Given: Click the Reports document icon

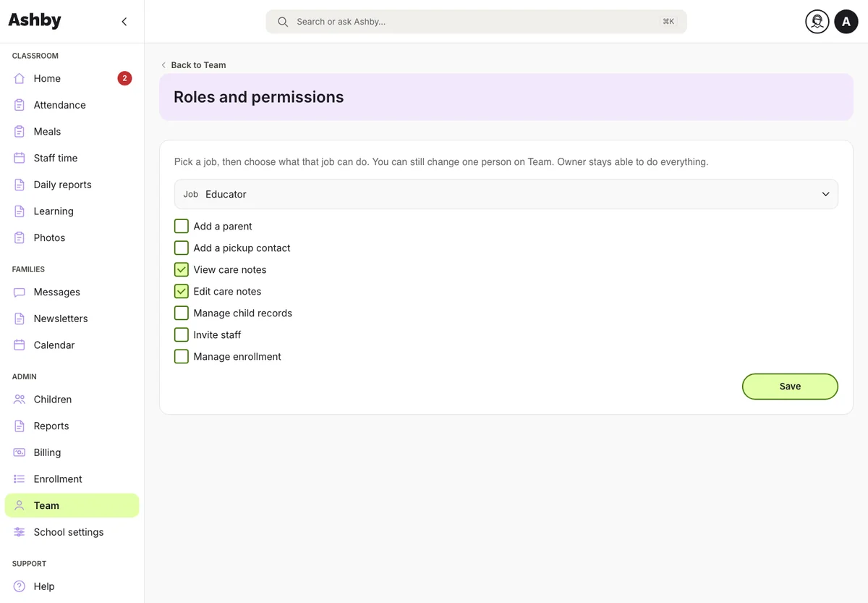Looking at the screenshot, I should [x=20, y=426].
